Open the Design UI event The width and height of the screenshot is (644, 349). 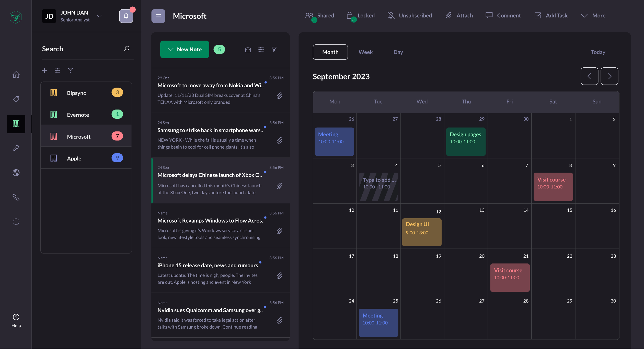click(422, 232)
